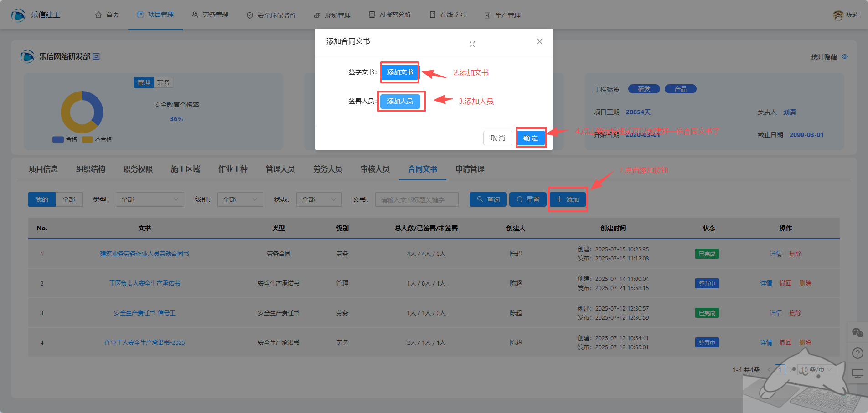This screenshot has width=868, height=413.
Task: Click the fullscreen expand icon in dialog
Action: pos(472,44)
